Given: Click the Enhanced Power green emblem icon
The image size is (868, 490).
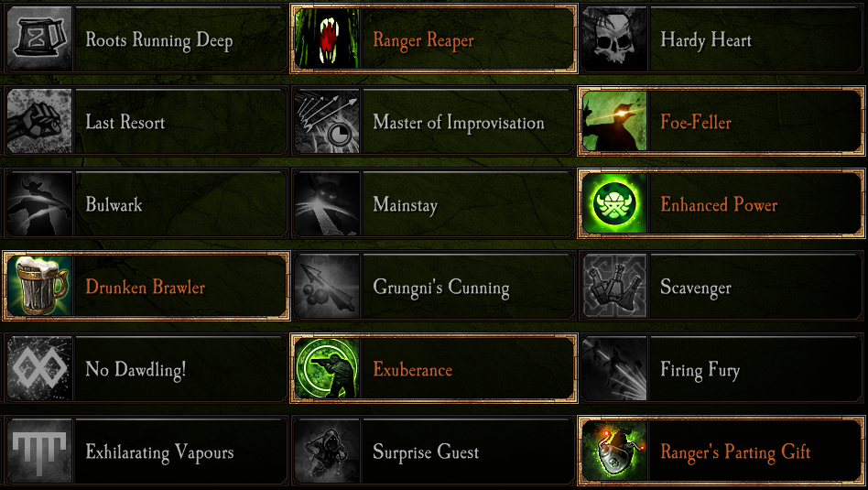Looking at the screenshot, I should click(x=613, y=203).
